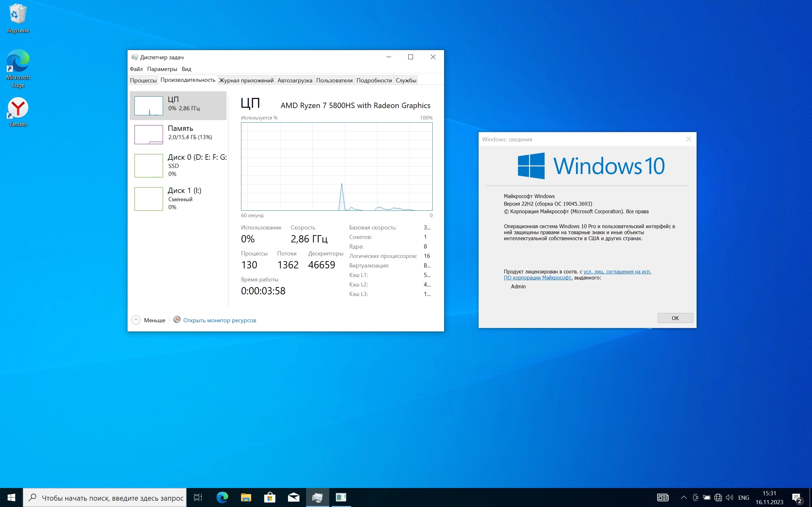Switch to the Процессы tab
Image resolution: width=812 pixels, height=507 pixels.
(143, 80)
